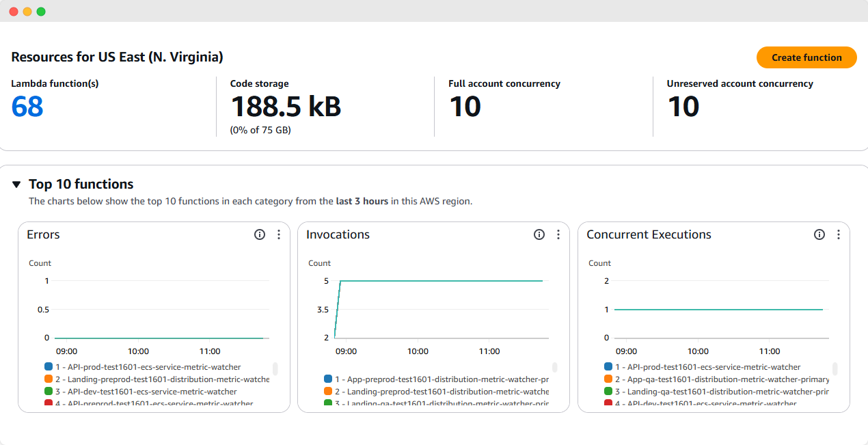Select orange Landing-preprod swatch in Invocations legend

[329, 392]
